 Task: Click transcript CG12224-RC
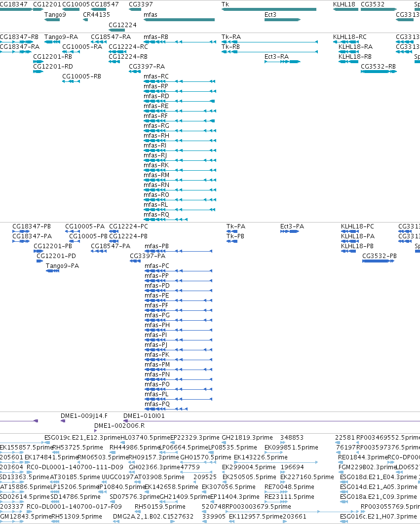[x=128, y=47]
